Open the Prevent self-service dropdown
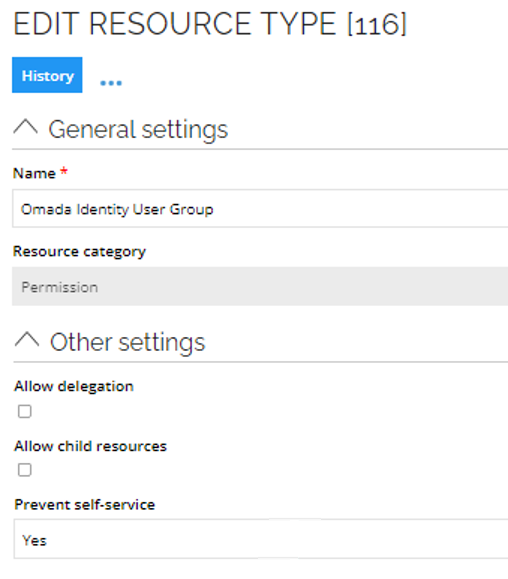Screen dimensions: 508x579 pyautogui.click(x=261, y=539)
